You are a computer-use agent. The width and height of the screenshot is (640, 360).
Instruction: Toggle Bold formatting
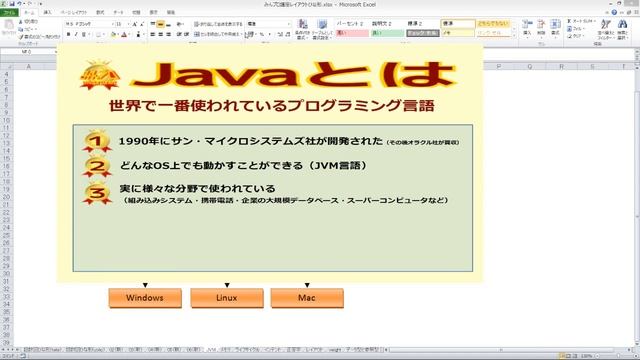click(69, 35)
